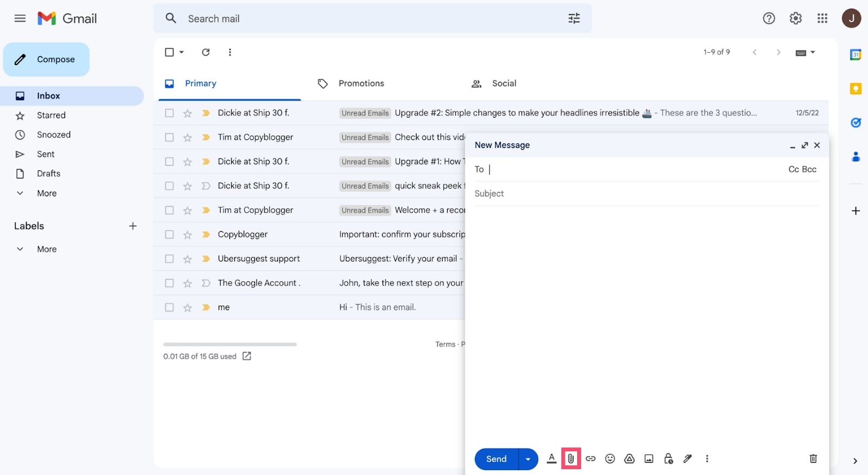
Task: Open more compose options three dots
Action: pos(707,459)
